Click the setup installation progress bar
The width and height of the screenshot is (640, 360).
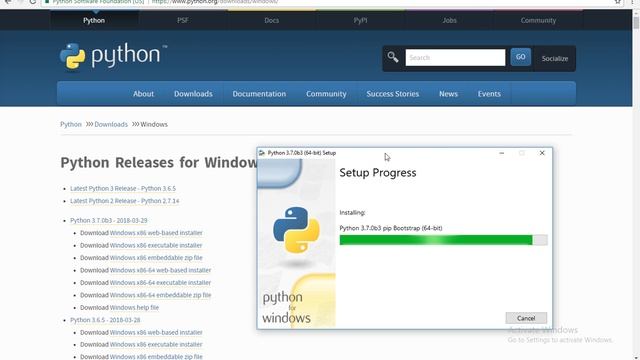pos(443,240)
